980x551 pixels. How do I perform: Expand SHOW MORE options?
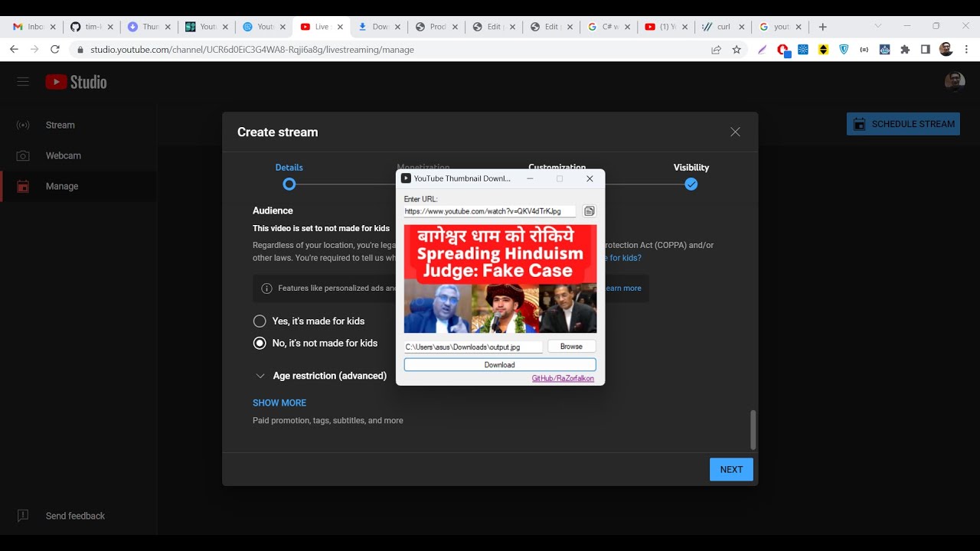click(x=279, y=403)
